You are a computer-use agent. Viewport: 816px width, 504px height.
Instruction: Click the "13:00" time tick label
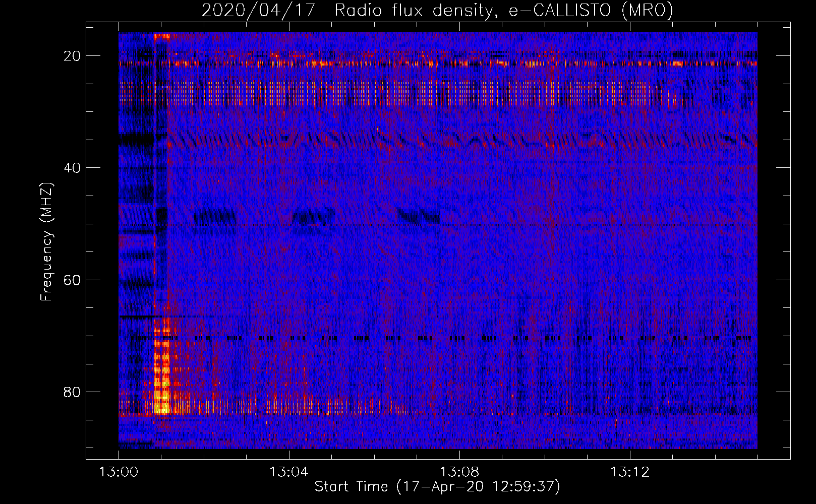(x=119, y=472)
